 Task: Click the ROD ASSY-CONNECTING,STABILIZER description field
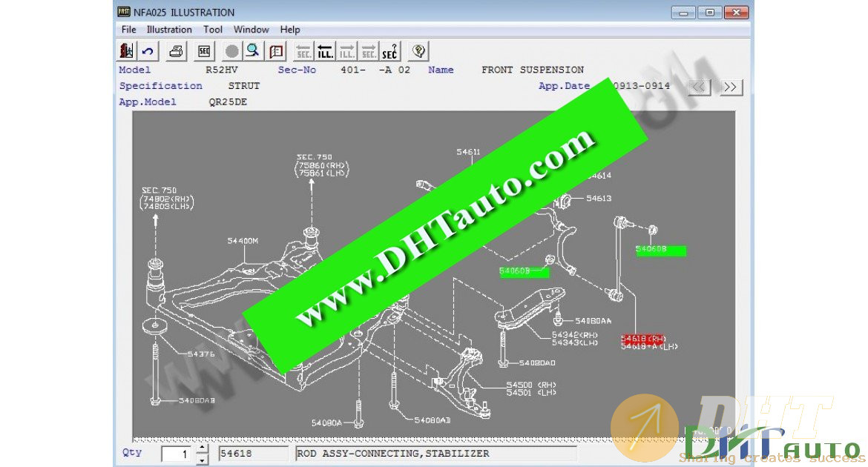pyautogui.click(x=436, y=453)
